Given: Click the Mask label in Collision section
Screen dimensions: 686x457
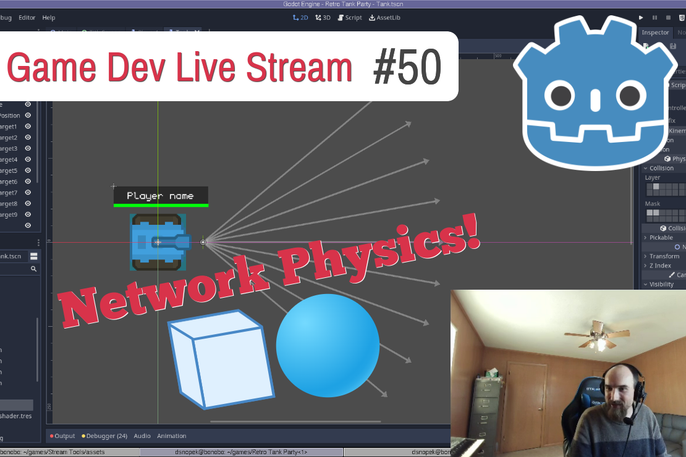Looking at the screenshot, I should point(652,203).
